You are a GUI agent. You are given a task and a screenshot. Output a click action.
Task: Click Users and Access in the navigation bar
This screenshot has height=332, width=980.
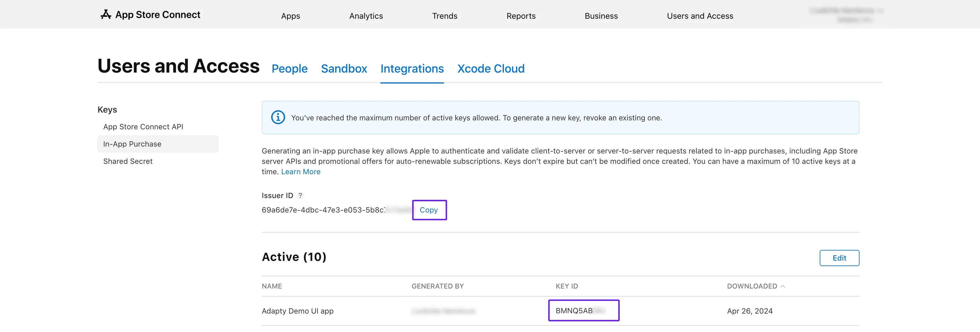tap(700, 16)
